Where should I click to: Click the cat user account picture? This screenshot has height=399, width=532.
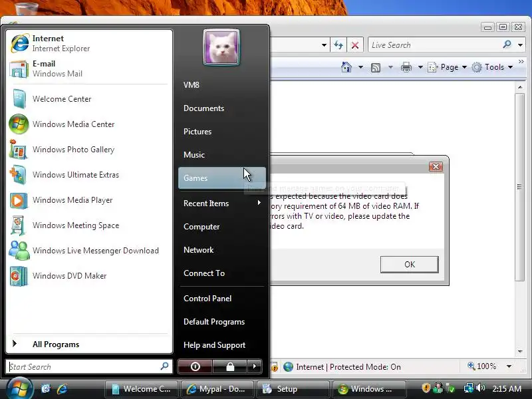tap(221, 47)
